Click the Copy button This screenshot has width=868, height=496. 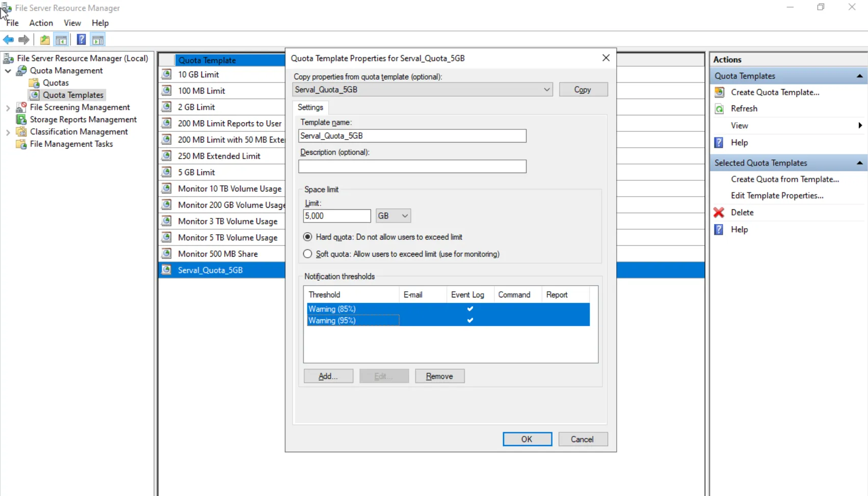pyautogui.click(x=583, y=90)
